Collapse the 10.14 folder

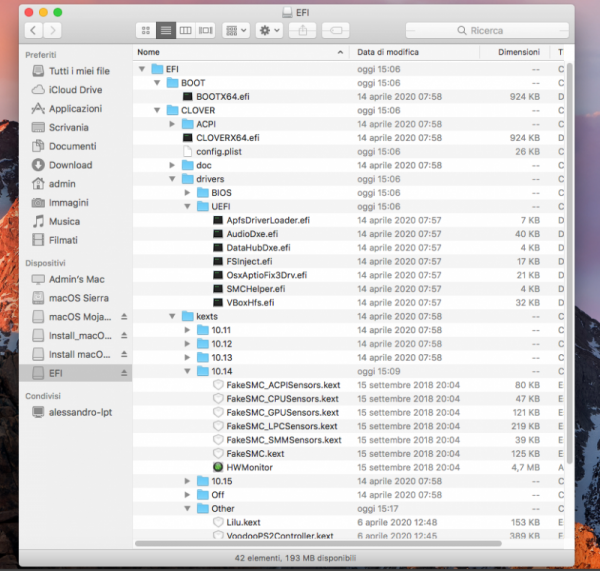pos(188,371)
